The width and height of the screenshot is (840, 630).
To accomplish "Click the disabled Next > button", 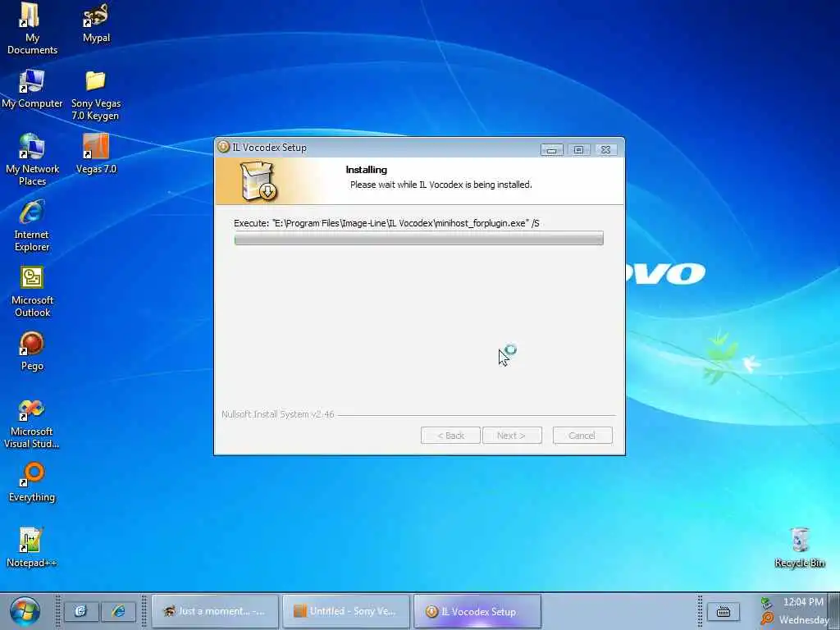I will tap(512, 436).
